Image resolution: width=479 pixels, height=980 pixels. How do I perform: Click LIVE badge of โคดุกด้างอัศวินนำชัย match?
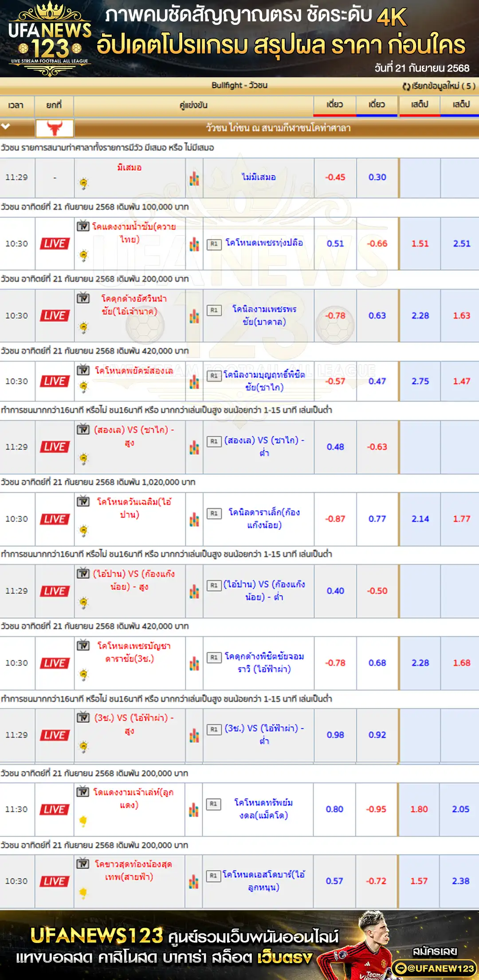pos(55,316)
